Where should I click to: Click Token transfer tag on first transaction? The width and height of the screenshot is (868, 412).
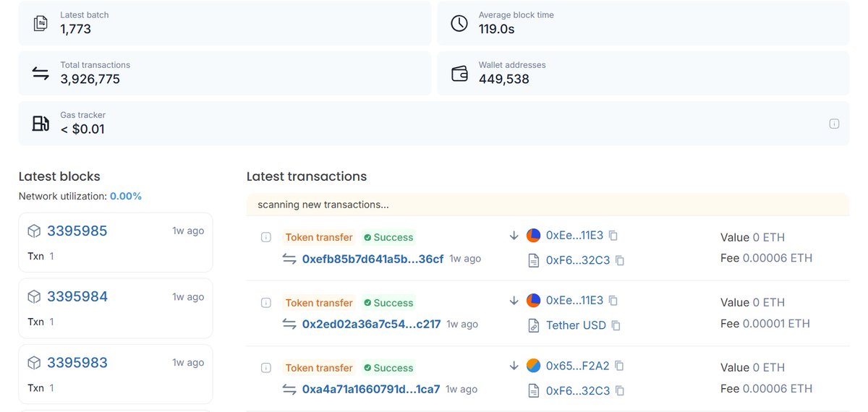(319, 237)
